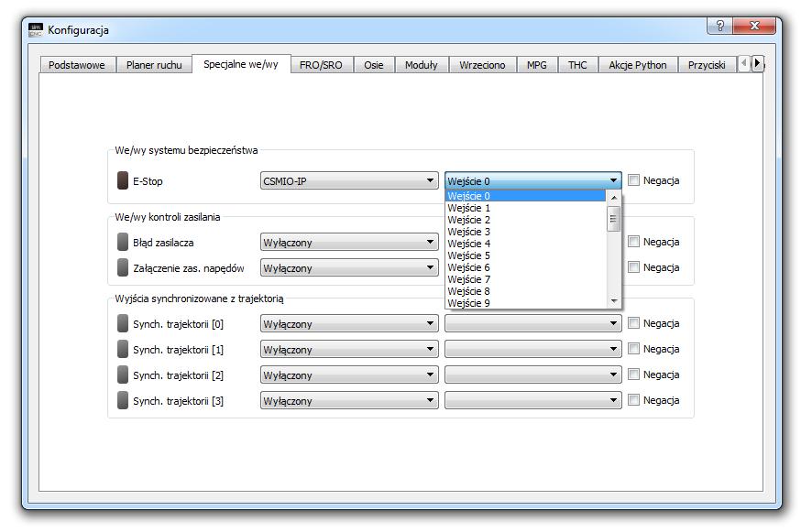812x532 pixels.
Task: Choose Wejście 0 in the list
Action: [x=526, y=196]
